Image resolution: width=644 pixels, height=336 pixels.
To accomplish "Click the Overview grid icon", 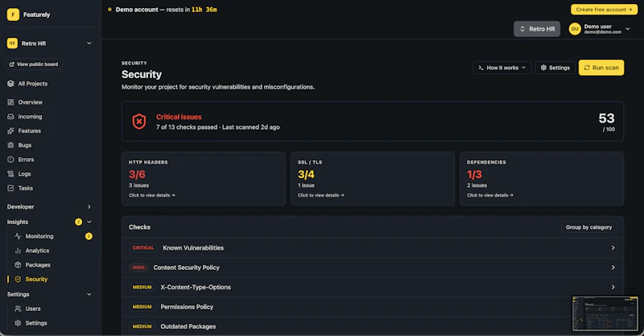I will 10,102.
